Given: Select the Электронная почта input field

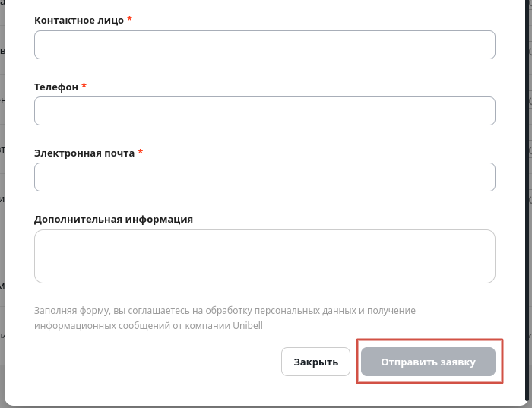Looking at the screenshot, I should point(264,177).
